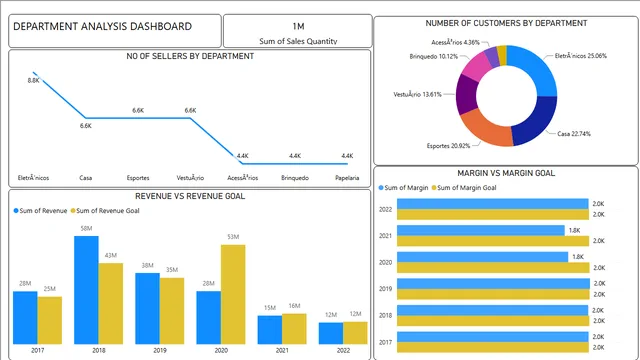This screenshot has height=360, width=640.
Task: Select the 2018 blue revenue bar labeled 58M
Action: pos(86,290)
